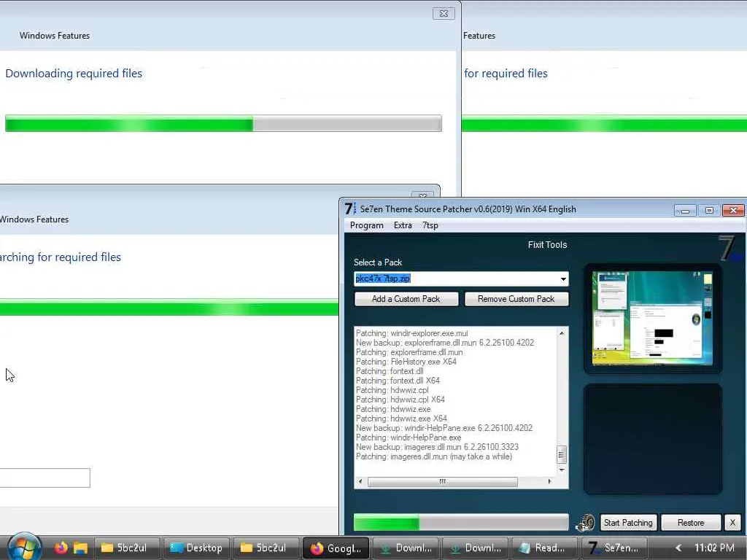Open the Program menu
This screenshot has height=560, width=747.
coord(366,225)
